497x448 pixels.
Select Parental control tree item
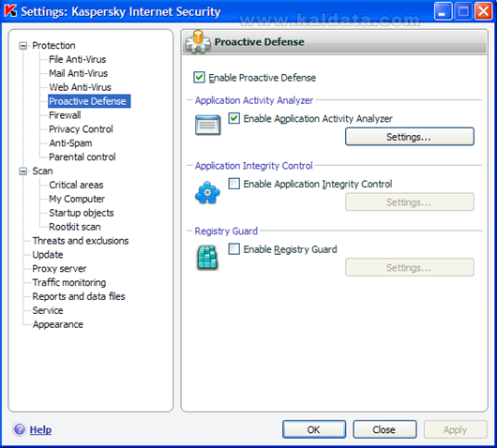83,157
